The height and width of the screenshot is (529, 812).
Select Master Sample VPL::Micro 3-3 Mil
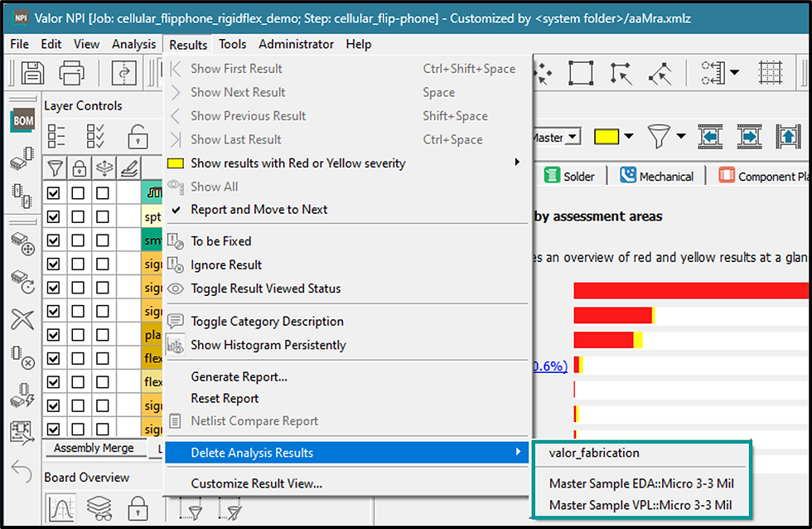pos(641,505)
